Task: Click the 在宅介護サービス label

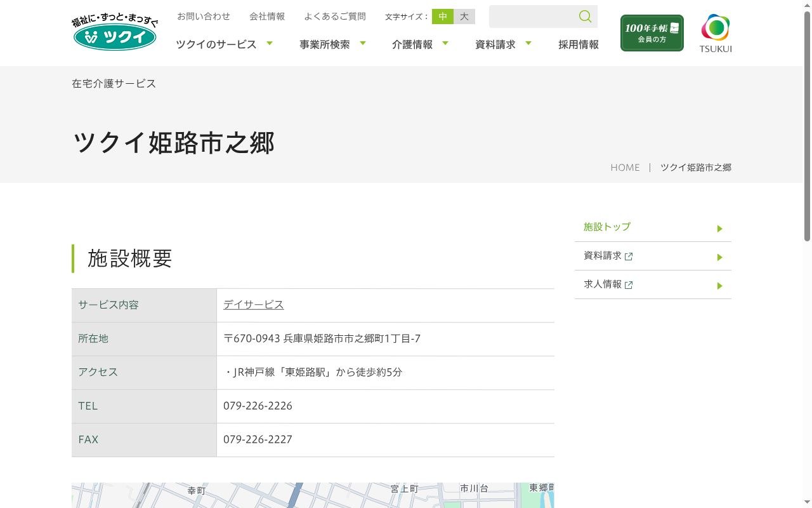Action: (x=114, y=84)
